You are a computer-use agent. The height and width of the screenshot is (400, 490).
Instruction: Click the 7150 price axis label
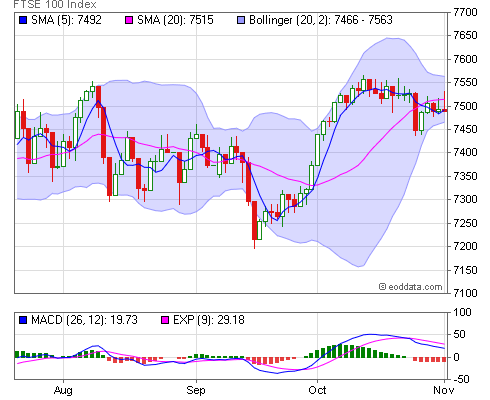tap(465, 270)
